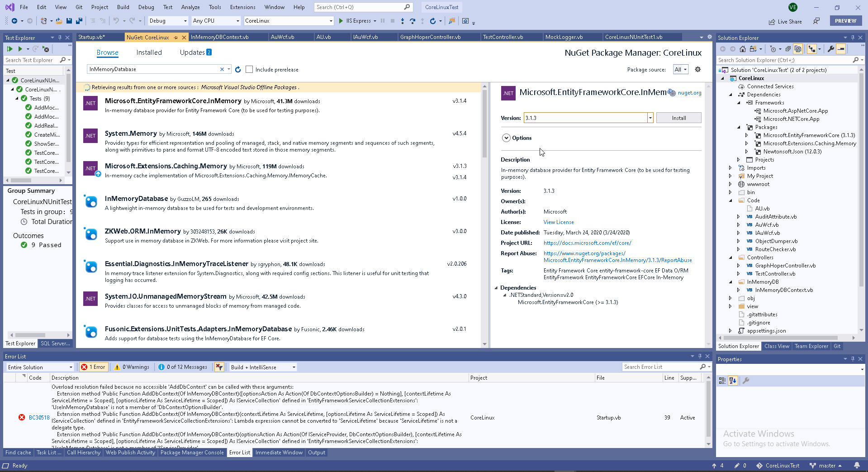Screen dimensions: 868x472
Task: Open the Analyze menu
Action: (x=190, y=7)
